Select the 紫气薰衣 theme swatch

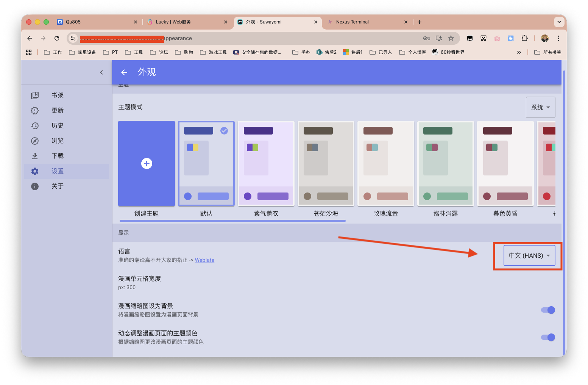click(x=266, y=163)
